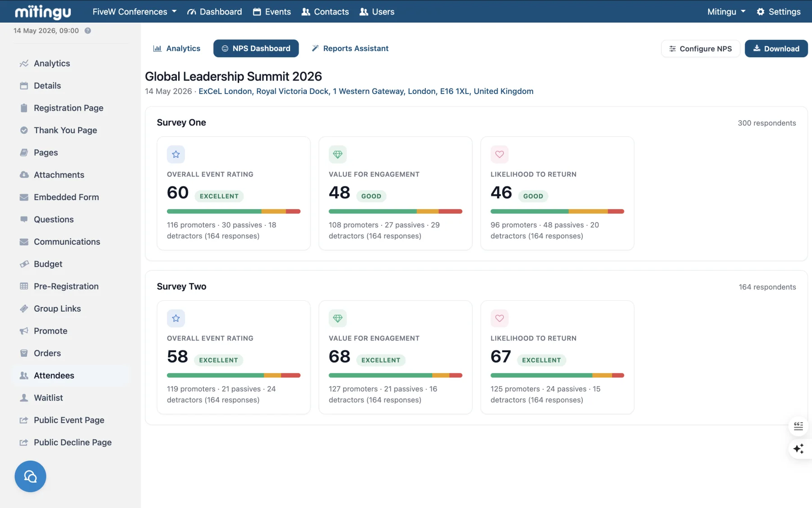Click Survey One Overall Rating score bar
This screenshot has width=812, height=508.
[x=234, y=211]
